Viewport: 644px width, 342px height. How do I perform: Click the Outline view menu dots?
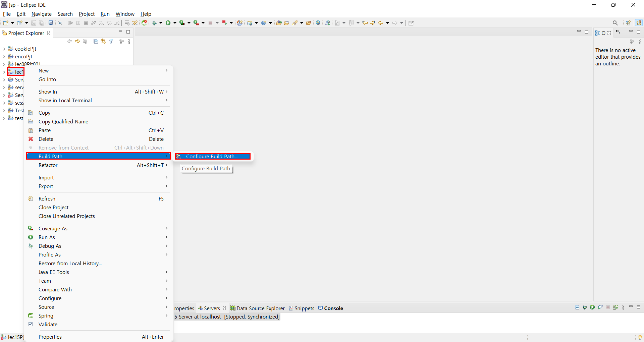click(640, 42)
